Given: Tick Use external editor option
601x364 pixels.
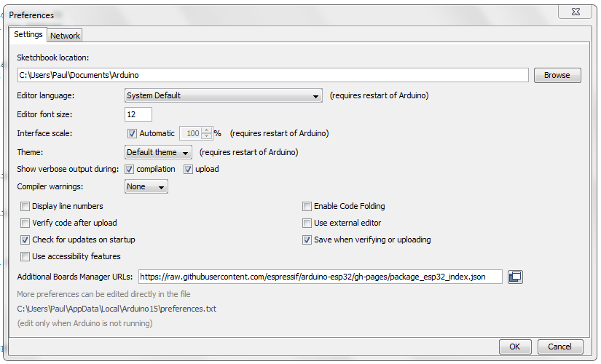Looking at the screenshot, I should point(307,223).
